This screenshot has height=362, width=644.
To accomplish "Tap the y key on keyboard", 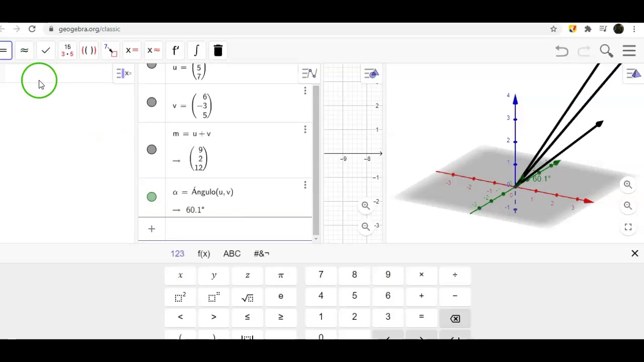I will click(x=214, y=275).
